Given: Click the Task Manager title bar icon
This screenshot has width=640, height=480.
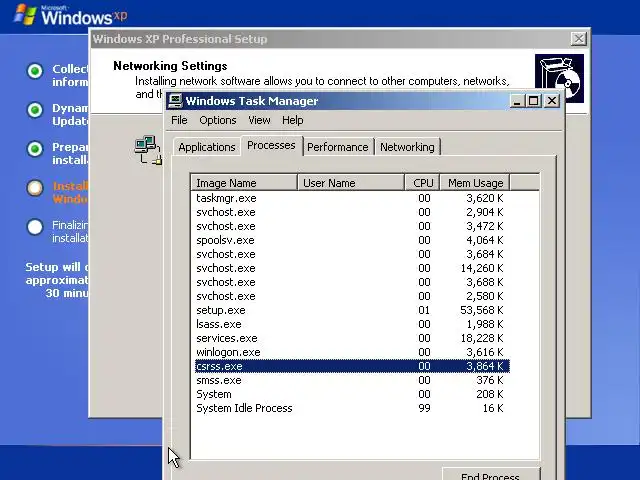Looking at the screenshot, I should pos(176,100).
